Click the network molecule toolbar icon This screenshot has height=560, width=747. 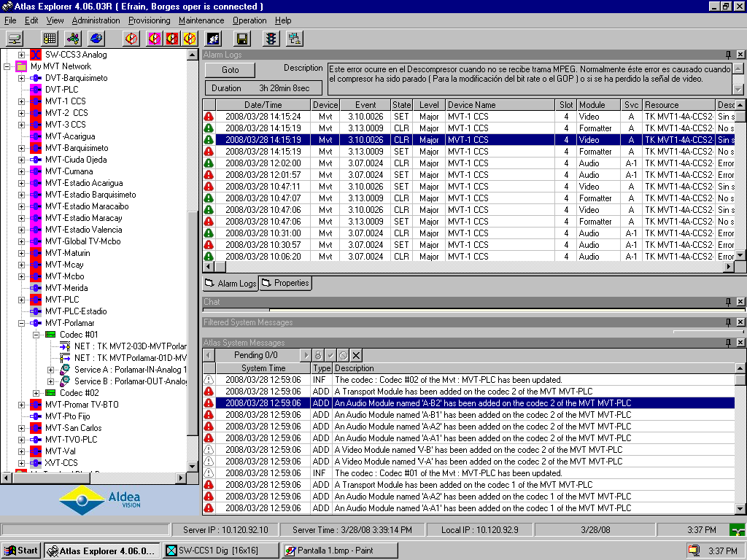73,39
